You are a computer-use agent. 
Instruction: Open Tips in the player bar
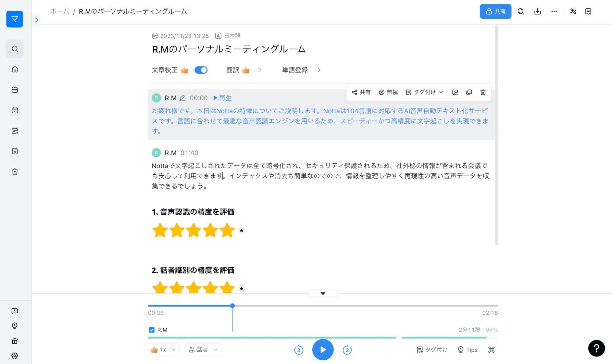coord(467,350)
